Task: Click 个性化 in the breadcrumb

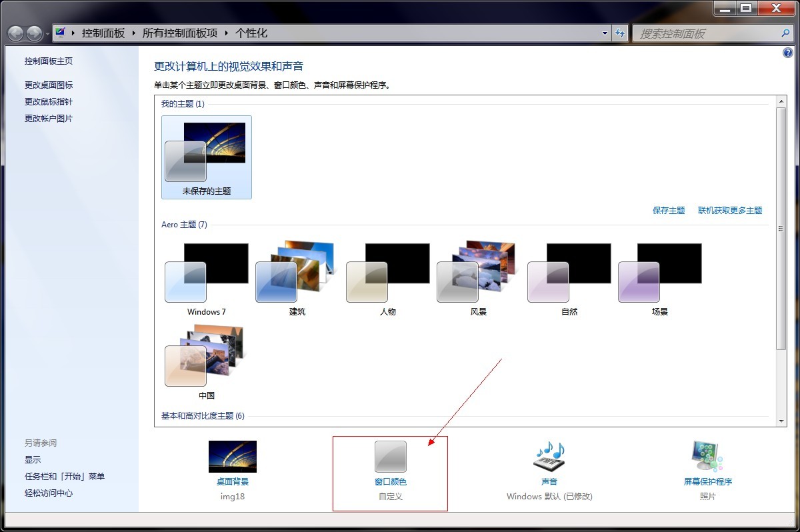Action: tap(252, 33)
